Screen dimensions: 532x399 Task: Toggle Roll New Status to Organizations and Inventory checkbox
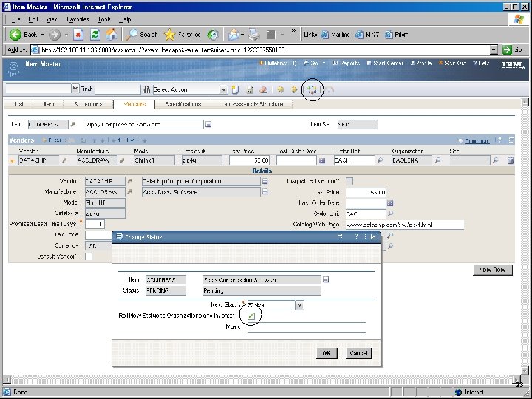[x=251, y=316]
